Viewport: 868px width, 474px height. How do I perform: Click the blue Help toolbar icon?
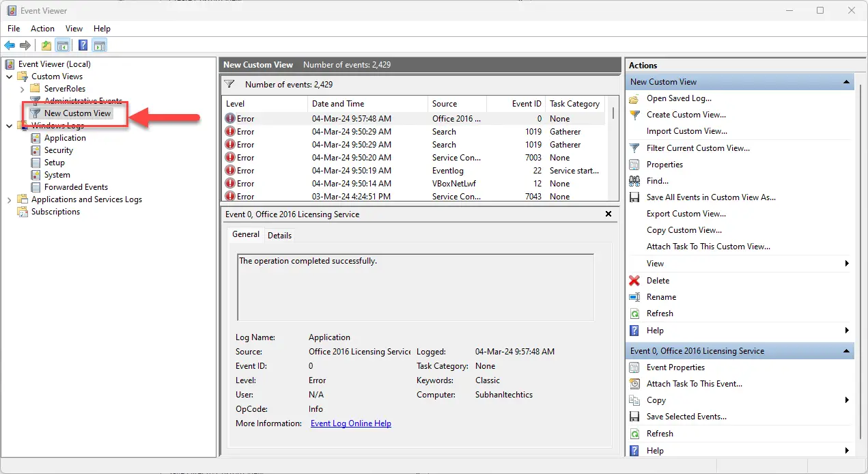tap(83, 46)
